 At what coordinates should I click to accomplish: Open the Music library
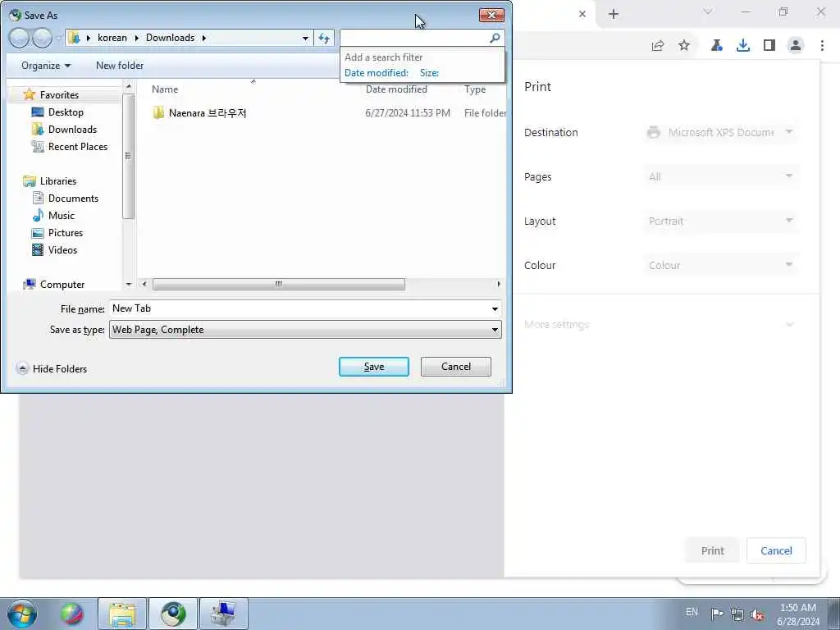coord(61,216)
